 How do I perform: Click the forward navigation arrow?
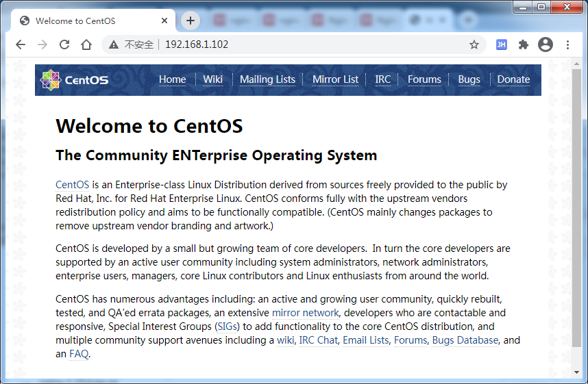tap(42, 44)
